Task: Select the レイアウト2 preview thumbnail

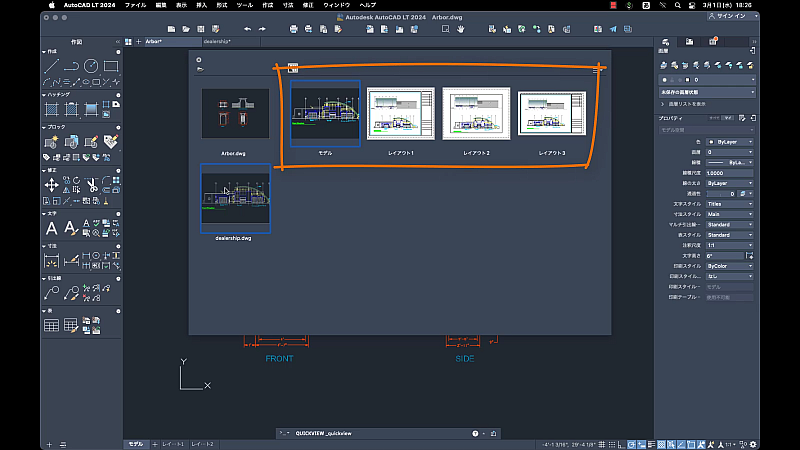Action: coord(476,113)
